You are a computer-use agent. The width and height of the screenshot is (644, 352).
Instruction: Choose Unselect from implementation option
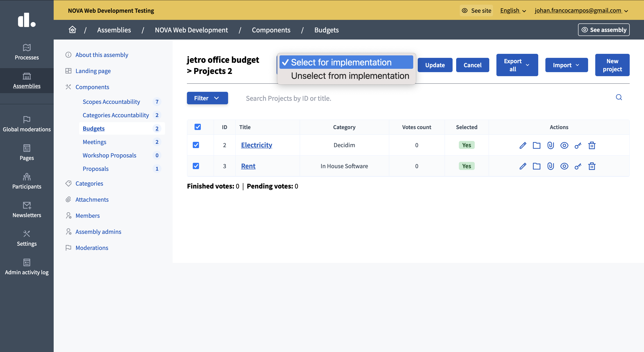tap(350, 76)
